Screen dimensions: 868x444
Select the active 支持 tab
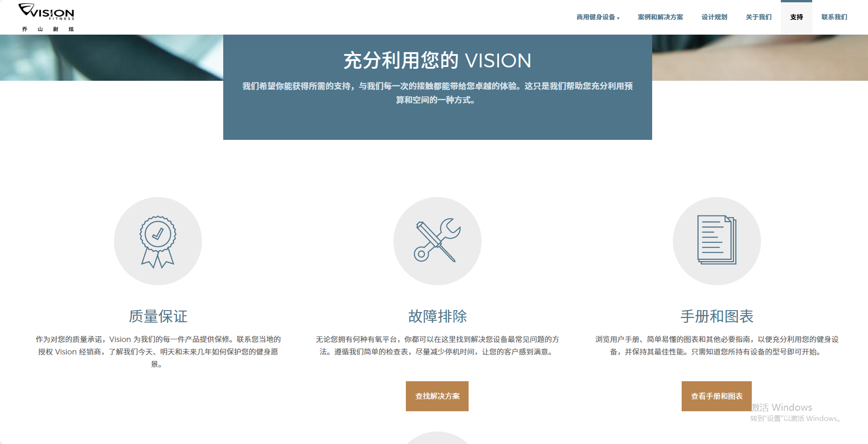coord(796,17)
